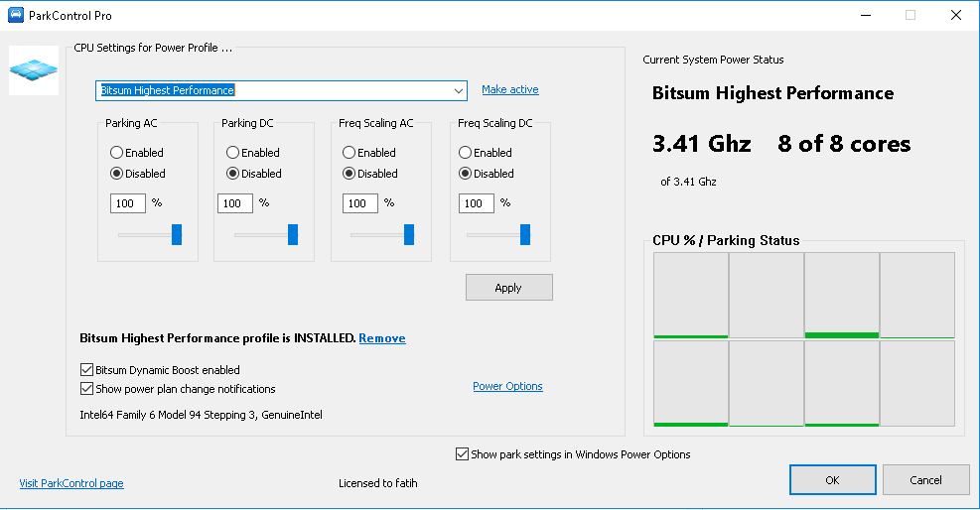Click the Make active link
Viewport: 980px width, 510px height.
[510, 90]
